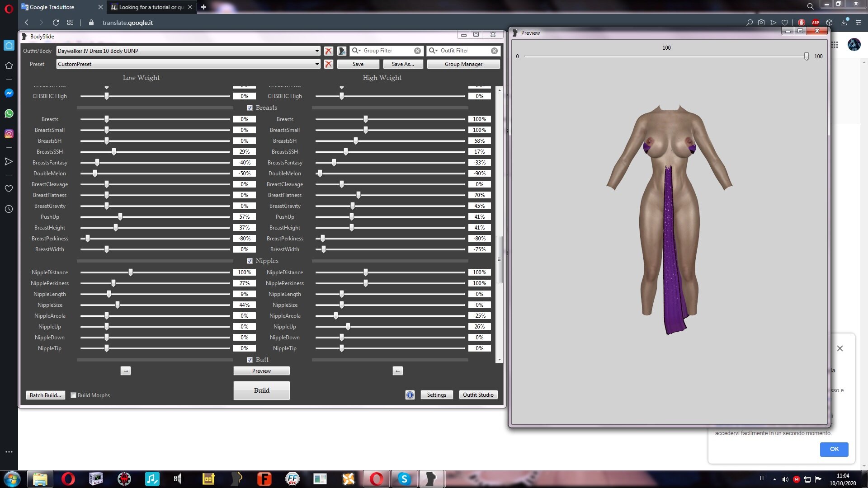Clear the Outfit Filter with its X icon
This screenshot has width=868, height=488.
pyautogui.click(x=495, y=51)
